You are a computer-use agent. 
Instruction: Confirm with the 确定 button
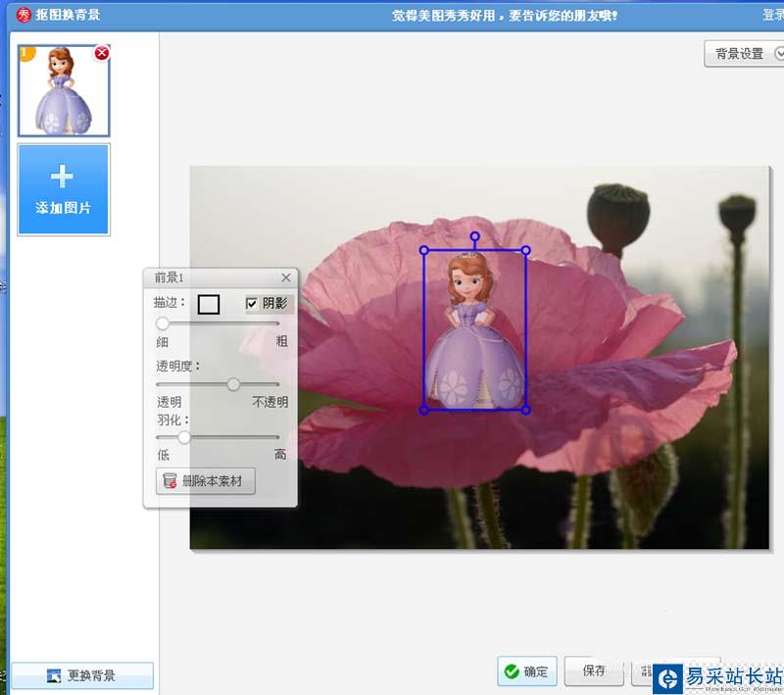[527, 671]
